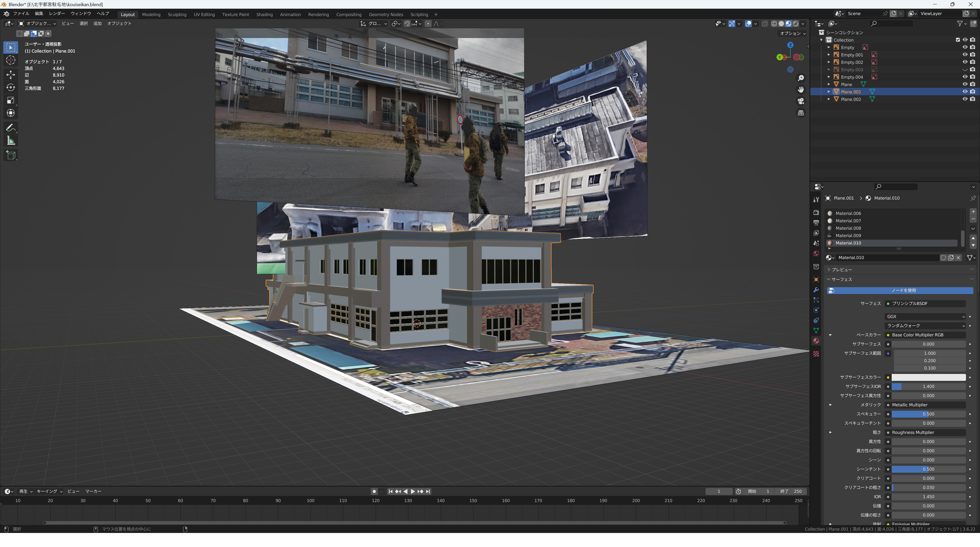Select Material.008 in the material list
The image size is (980, 547).
[848, 228]
